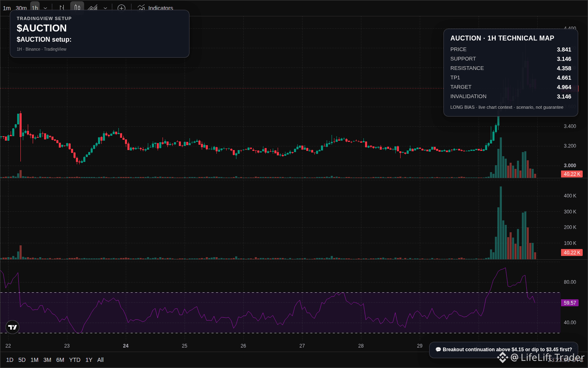Image resolution: width=588 pixels, height=368 pixels.
Task: Click the SUPPORT row value 3.146
Action: (x=564, y=59)
